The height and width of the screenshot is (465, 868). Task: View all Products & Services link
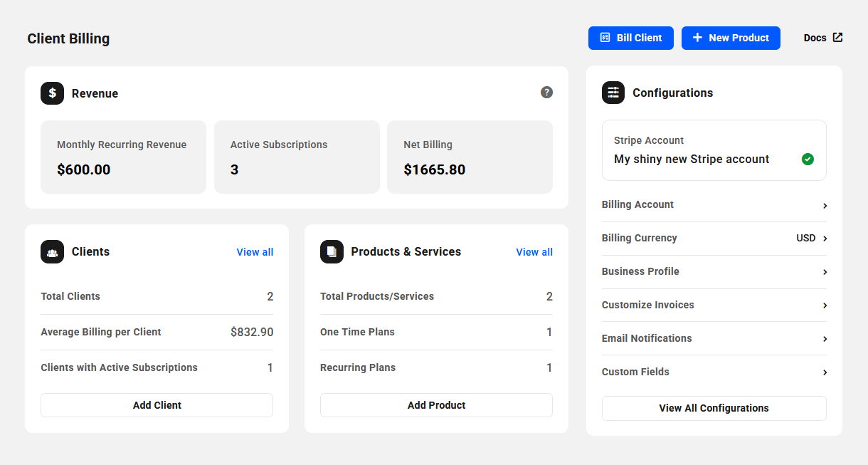pos(534,252)
